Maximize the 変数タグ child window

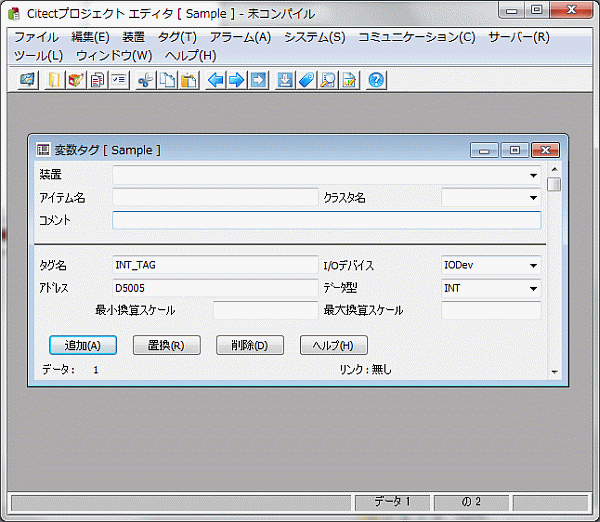[x=515, y=150]
